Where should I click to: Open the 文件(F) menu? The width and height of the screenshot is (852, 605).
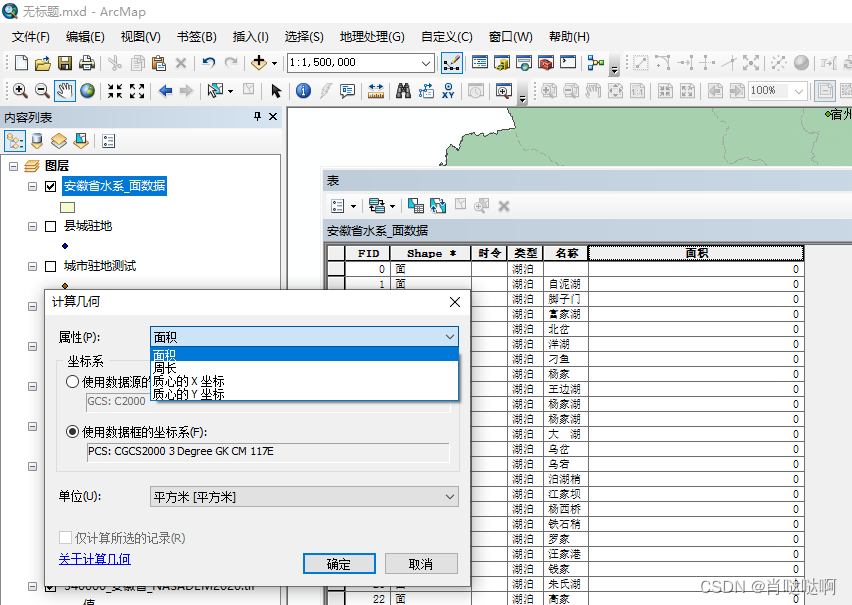click(x=31, y=37)
